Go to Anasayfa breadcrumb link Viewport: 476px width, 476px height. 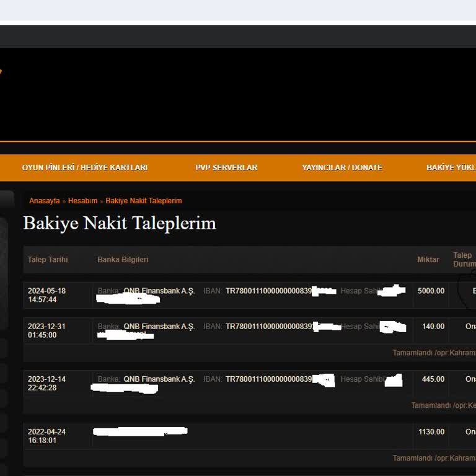tap(45, 201)
